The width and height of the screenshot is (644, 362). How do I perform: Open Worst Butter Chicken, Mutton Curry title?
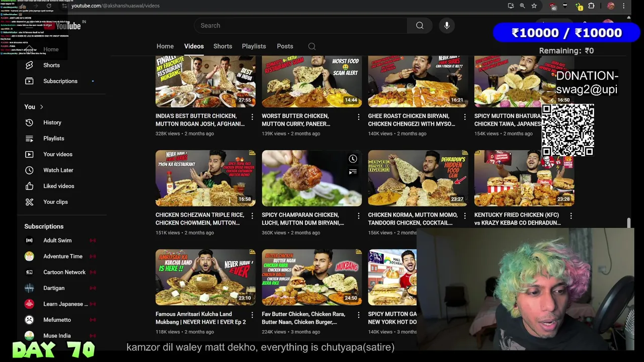(x=296, y=120)
